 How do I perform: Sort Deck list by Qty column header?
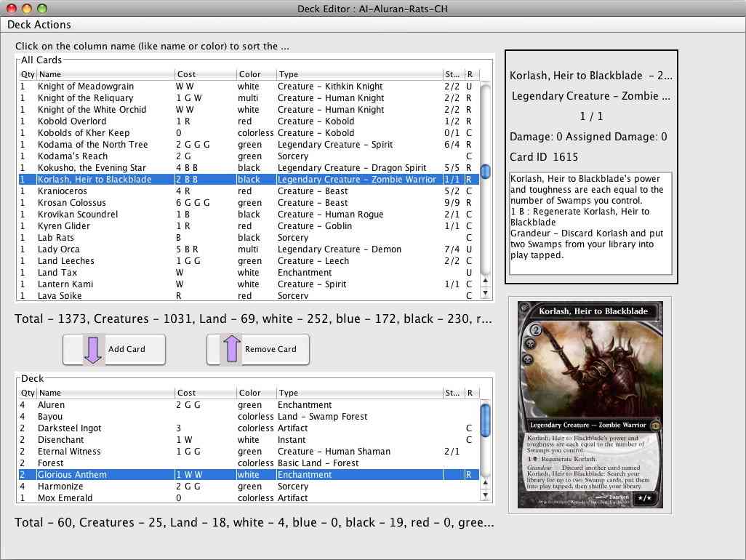(28, 393)
